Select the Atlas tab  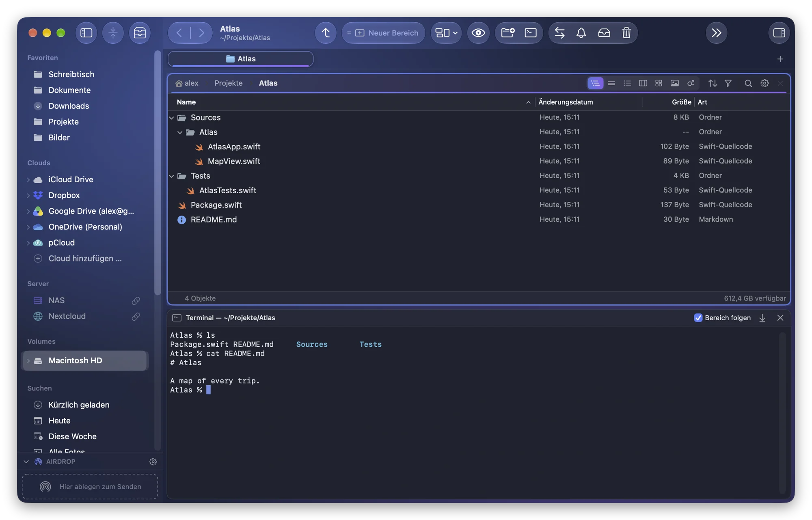point(241,59)
